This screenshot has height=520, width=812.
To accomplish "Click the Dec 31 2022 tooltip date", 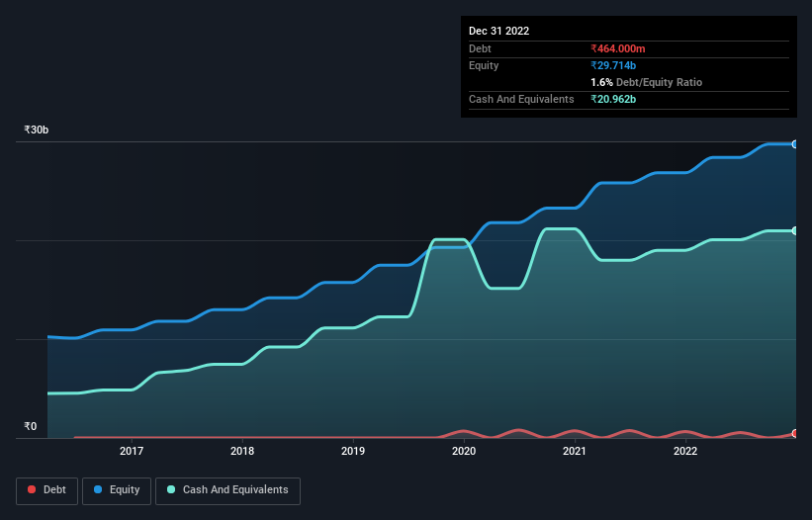I will pyautogui.click(x=498, y=31).
